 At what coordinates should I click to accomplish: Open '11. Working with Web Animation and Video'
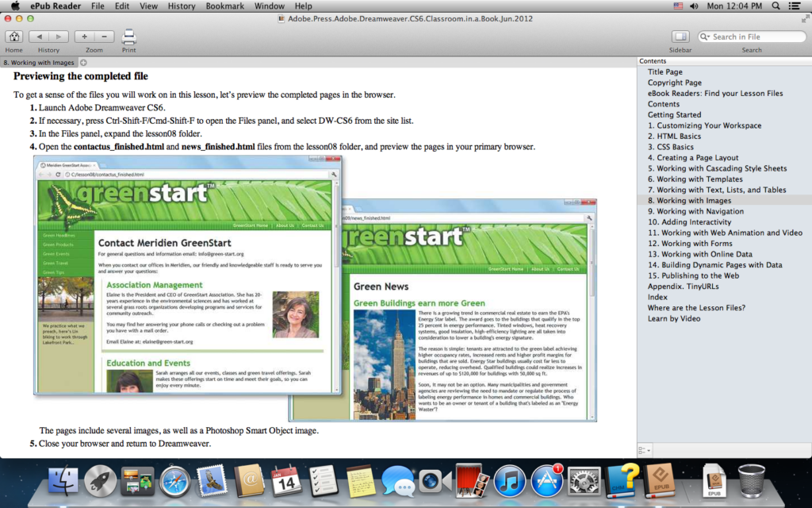point(725,233)
